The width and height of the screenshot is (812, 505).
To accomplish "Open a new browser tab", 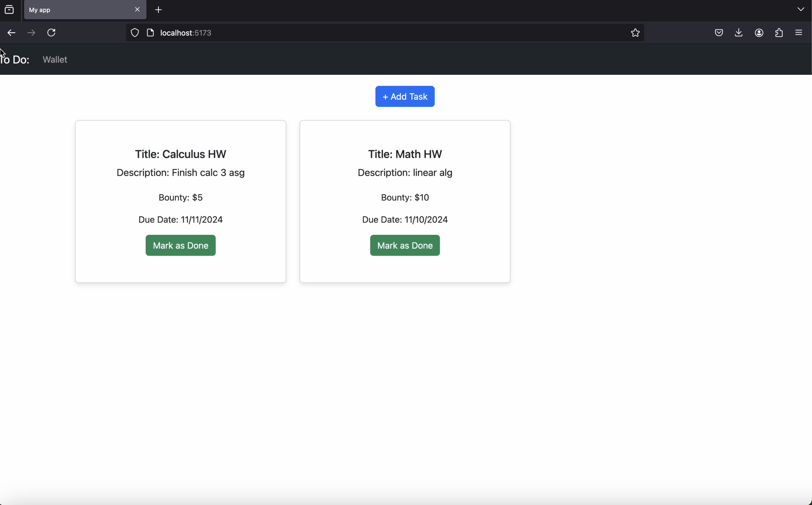I will pyautogui.click(x=159, y=10).
